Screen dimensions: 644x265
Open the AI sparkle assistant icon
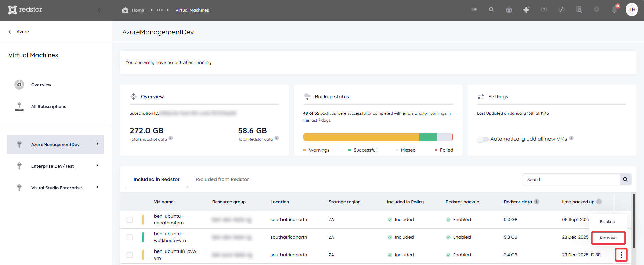click(x=526, y=10)
